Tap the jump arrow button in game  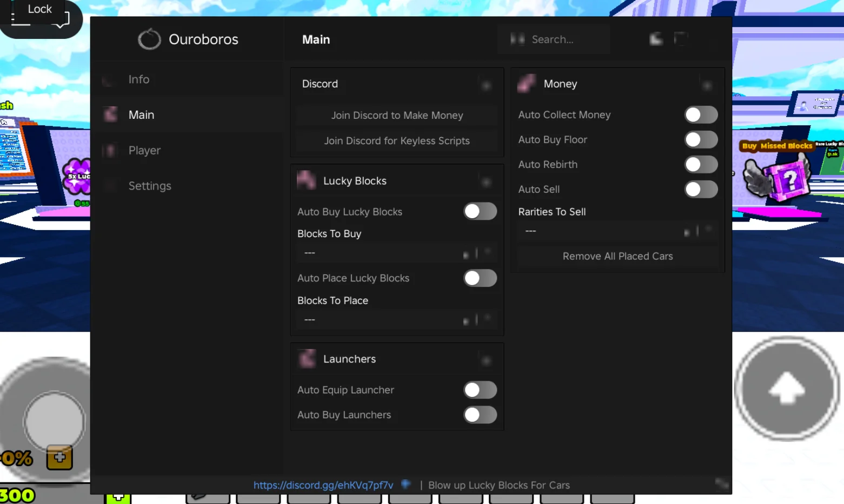tap(787, 388)
